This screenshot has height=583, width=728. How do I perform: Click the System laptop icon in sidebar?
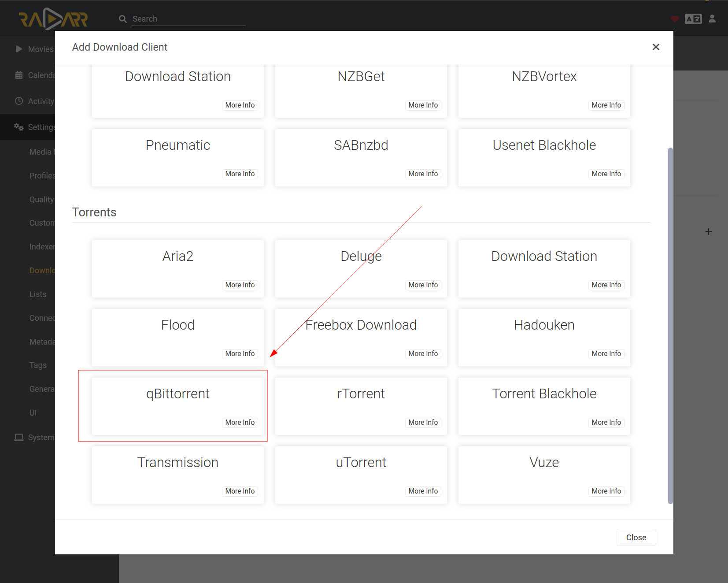click(18, 437)
